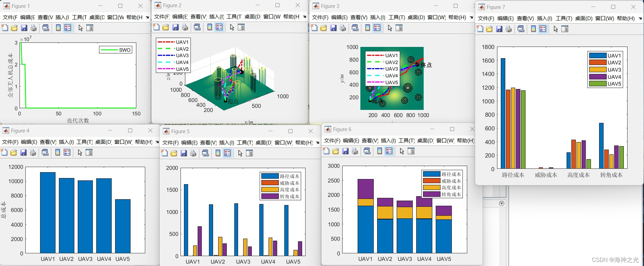Print figure icon in Figure 7 toolbar
This screenshot has width=644, height=266.
[x=509, y=29]
